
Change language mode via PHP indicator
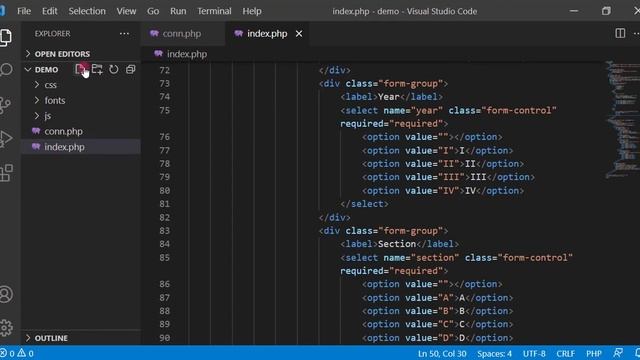[594, 353]
